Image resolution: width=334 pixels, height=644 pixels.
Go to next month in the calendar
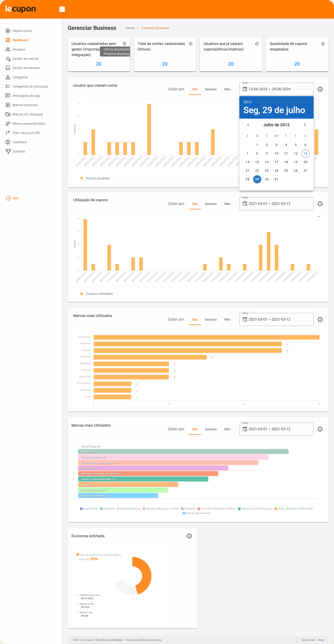(305, 125)
